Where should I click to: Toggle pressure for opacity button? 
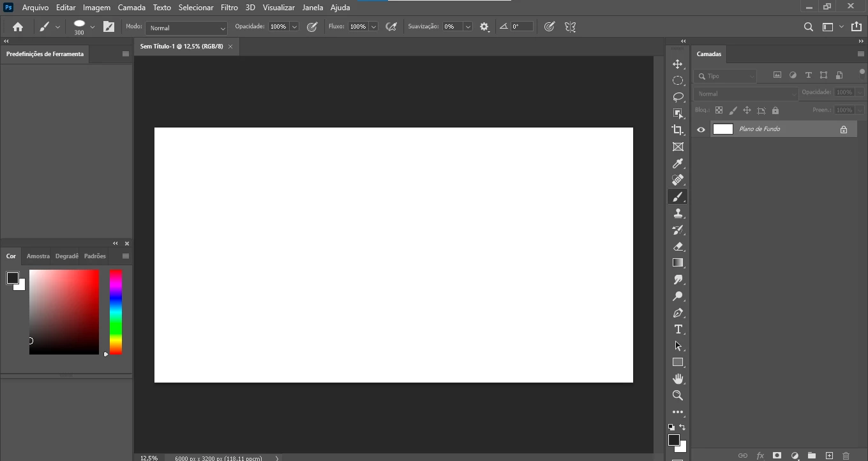pyautogui.click(x=312, y=27)
